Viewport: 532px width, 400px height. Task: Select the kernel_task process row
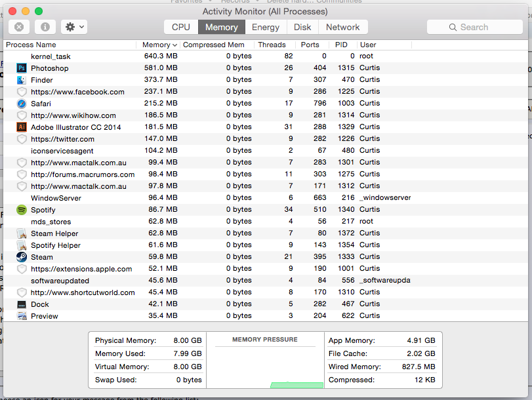pyautogui.click(x=266, y=56)
